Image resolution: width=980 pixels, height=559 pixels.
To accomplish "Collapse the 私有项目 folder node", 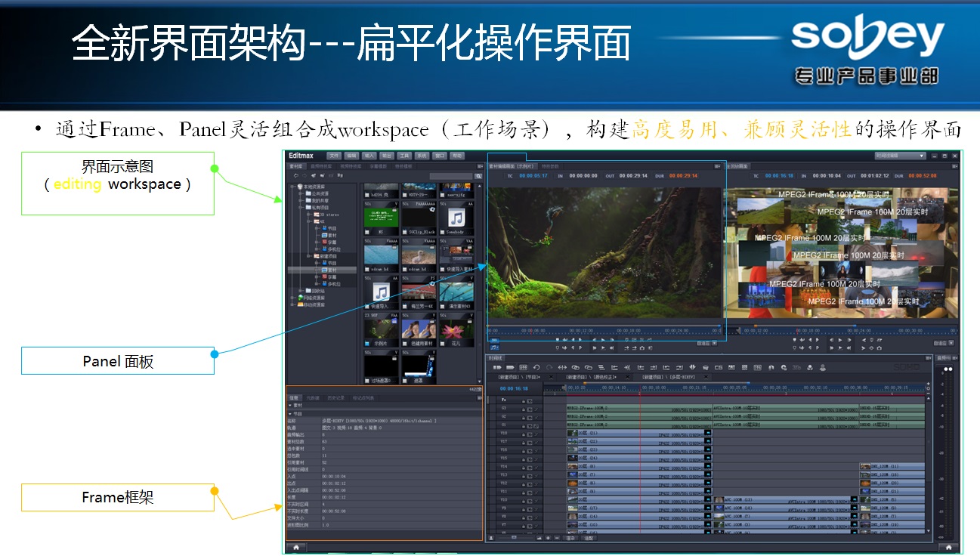I will [300, 208].
